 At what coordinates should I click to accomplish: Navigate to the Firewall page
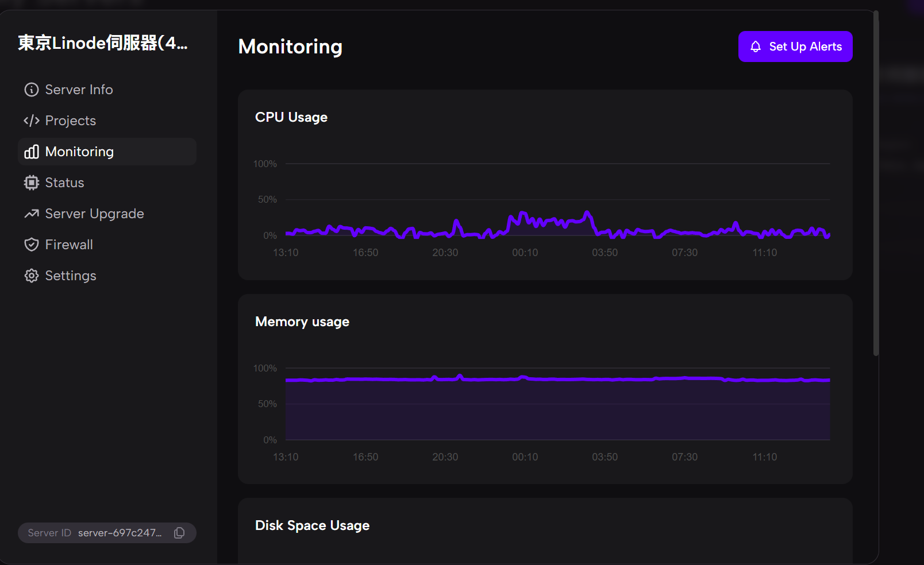point(69,245)
